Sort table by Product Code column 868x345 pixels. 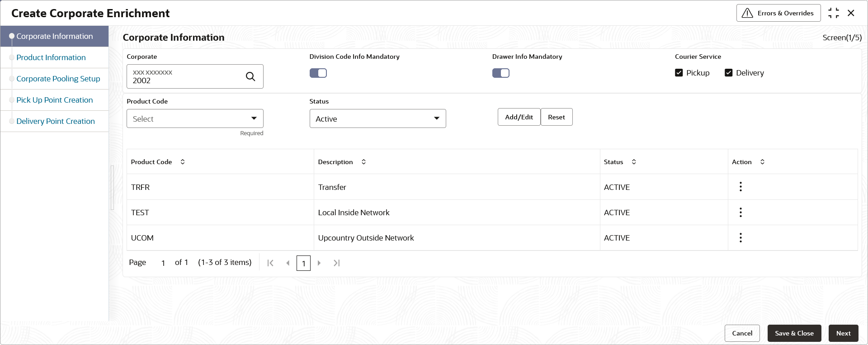pos(183,162)
